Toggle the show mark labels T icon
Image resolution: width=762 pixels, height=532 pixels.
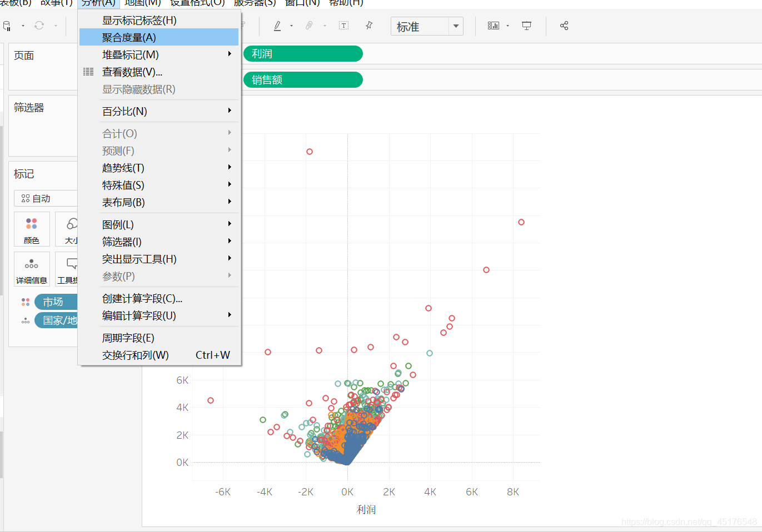(x=344, y=26)
